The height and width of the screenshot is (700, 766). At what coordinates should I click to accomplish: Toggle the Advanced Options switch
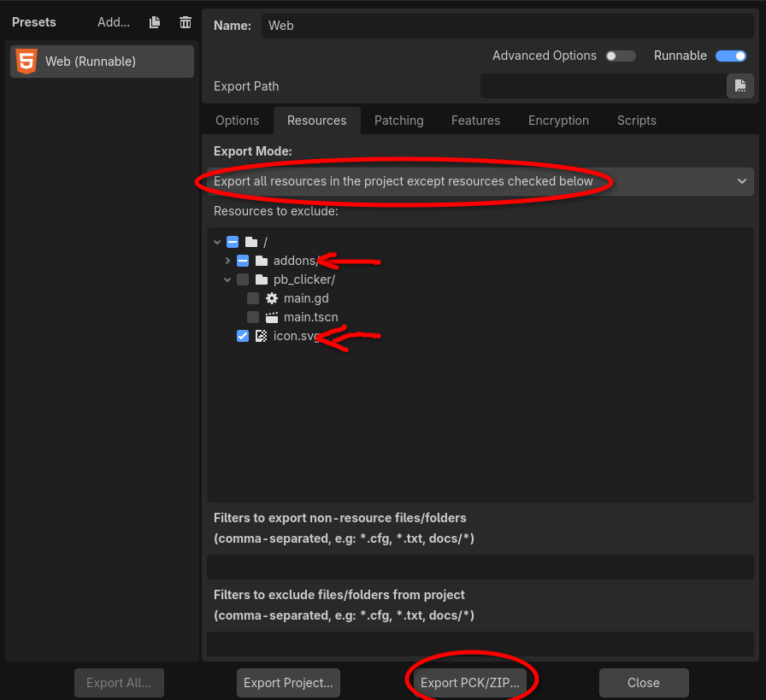pyautogui.click(x=621, y=56)
